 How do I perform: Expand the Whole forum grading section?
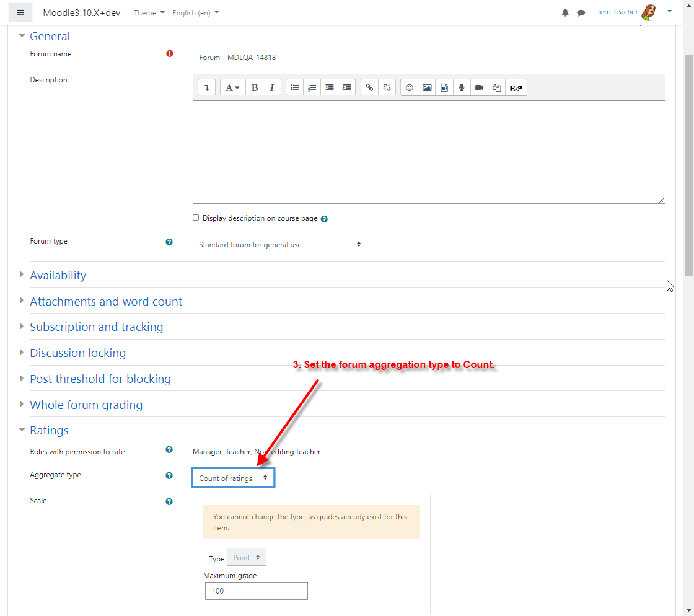pos(86,405)
